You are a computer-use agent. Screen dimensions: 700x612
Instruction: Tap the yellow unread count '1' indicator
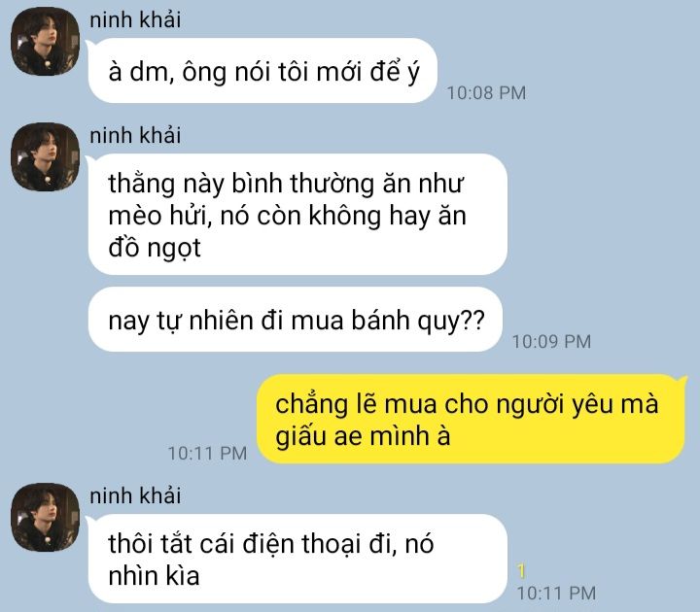(521, 571)
